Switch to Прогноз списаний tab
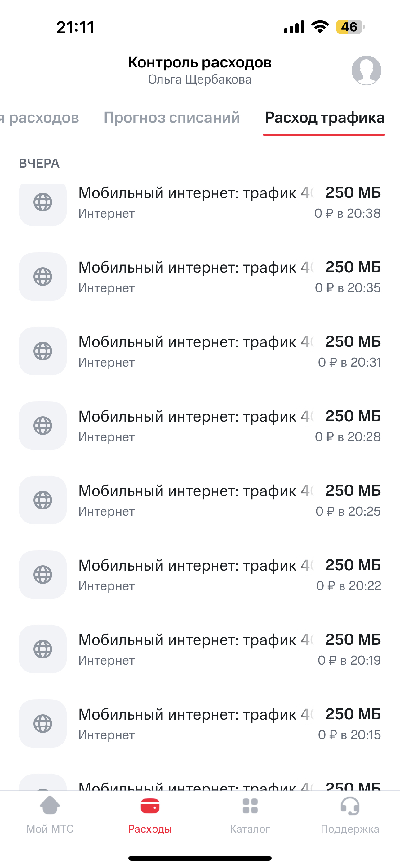The width and height of the screenshot is (400, 868). (x=172, y=118)
